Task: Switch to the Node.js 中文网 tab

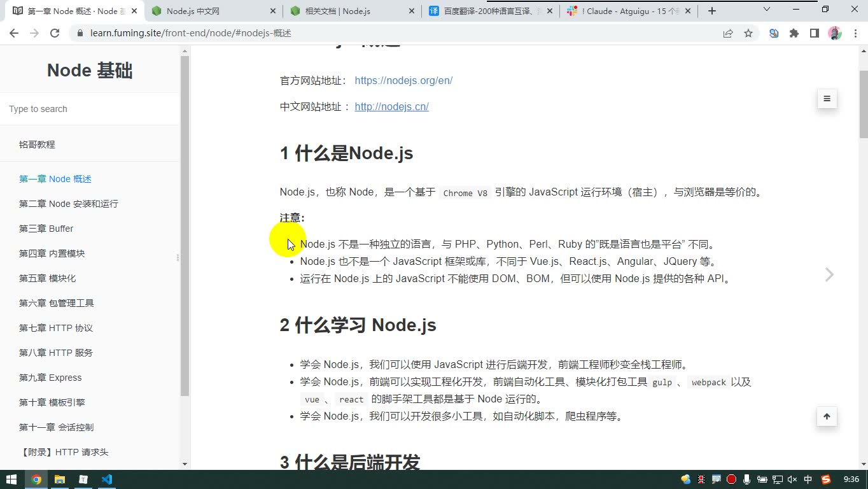Action: pyautogui.click(x=213, y=11)
